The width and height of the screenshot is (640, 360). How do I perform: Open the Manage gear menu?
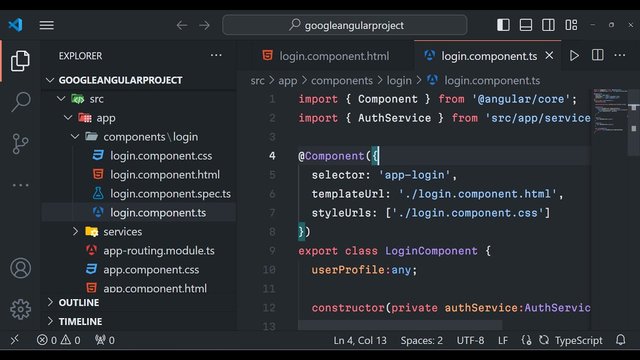tap(20, 309)
